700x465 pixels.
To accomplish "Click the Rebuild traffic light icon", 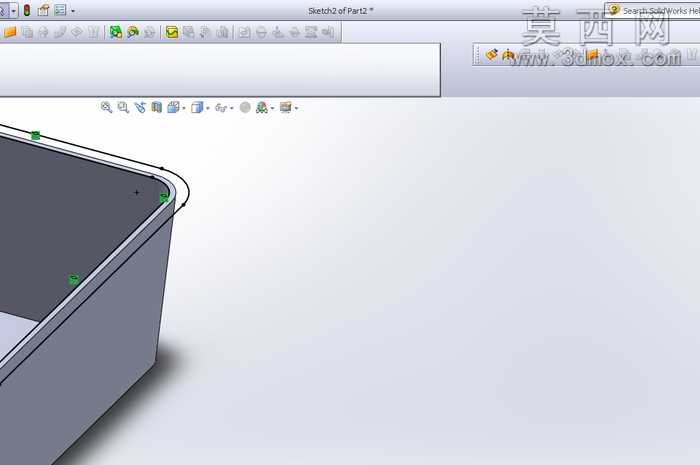I will coord(27,10).
